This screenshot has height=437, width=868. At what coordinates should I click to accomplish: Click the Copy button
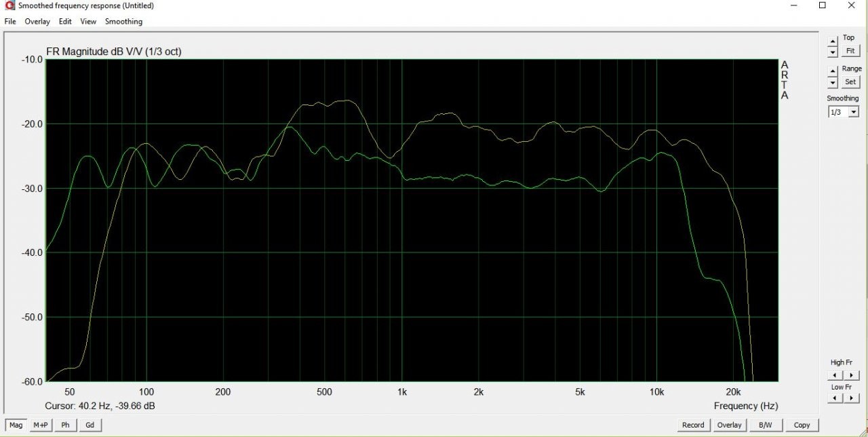[x=802, y=425]
